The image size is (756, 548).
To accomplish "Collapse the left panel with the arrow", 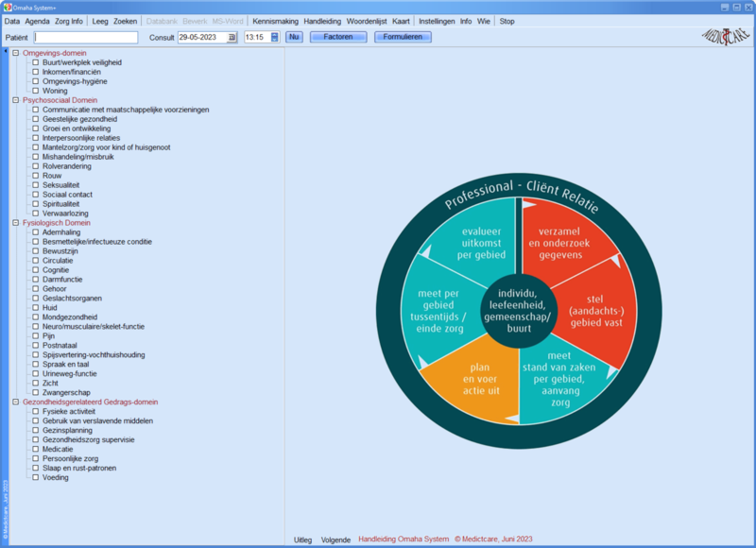I will coord(7,51).
